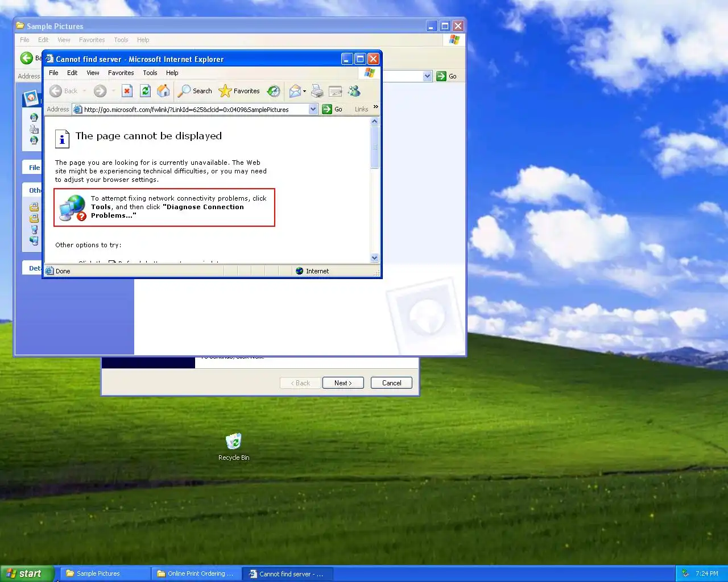Click the Sample Pictures title bar folder icon
This screenshot has height=582, width=728.
20,26
